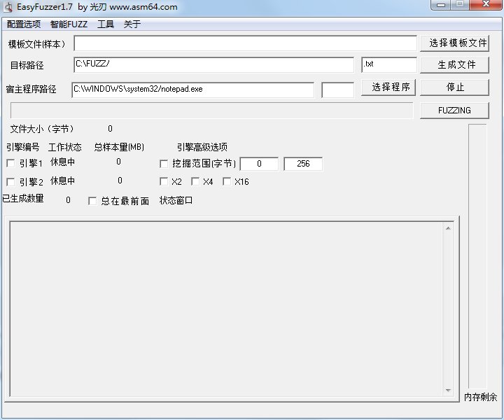Click the .txt extension input field
This screenshot has width=504, height=420.
388,64
